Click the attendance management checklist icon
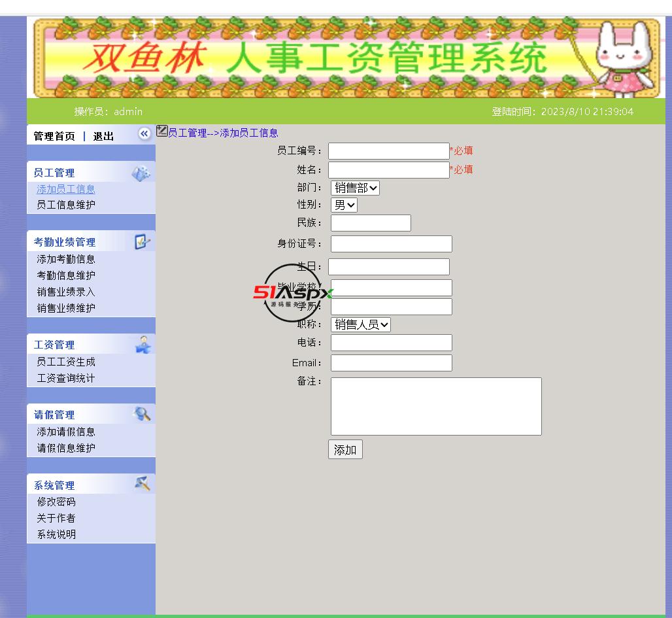Image resolution: width=672 pixels, height=618 pixels. tap(143, 242)
